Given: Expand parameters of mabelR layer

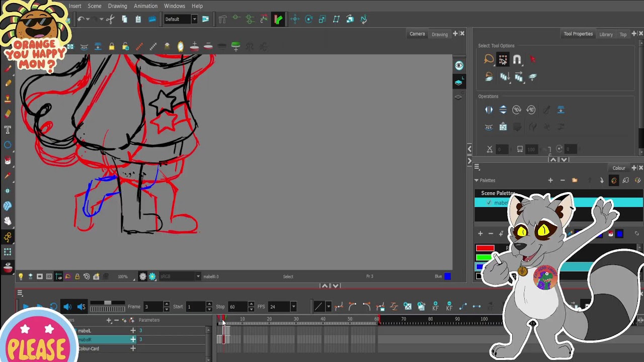Looking at the screenshot, I should pyautogui.click(x=133, y=339).
